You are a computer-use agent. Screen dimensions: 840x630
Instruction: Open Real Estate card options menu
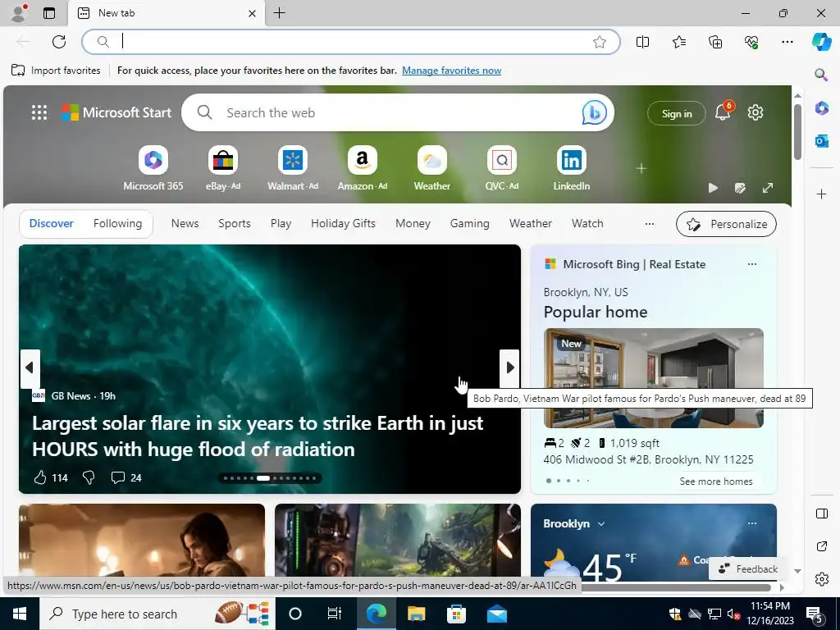tap(752, 264)
